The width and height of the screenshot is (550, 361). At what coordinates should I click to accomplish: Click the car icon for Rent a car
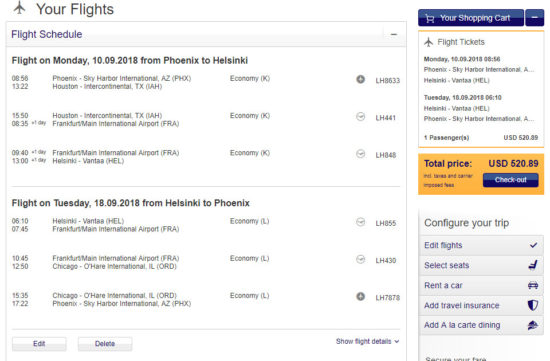click(533, 285)
